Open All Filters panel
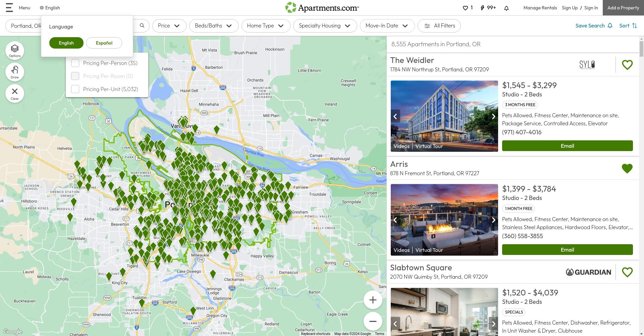644x336 pixels. (439, 26)
